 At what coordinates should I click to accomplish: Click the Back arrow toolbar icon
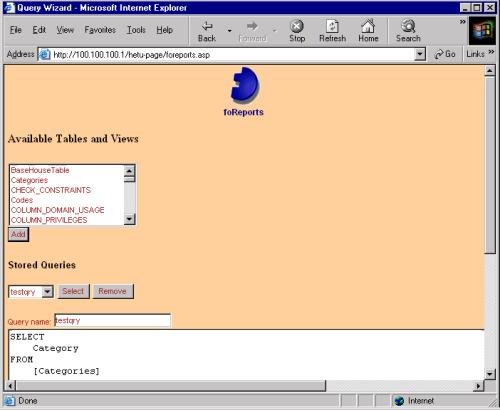coord(207,26)
